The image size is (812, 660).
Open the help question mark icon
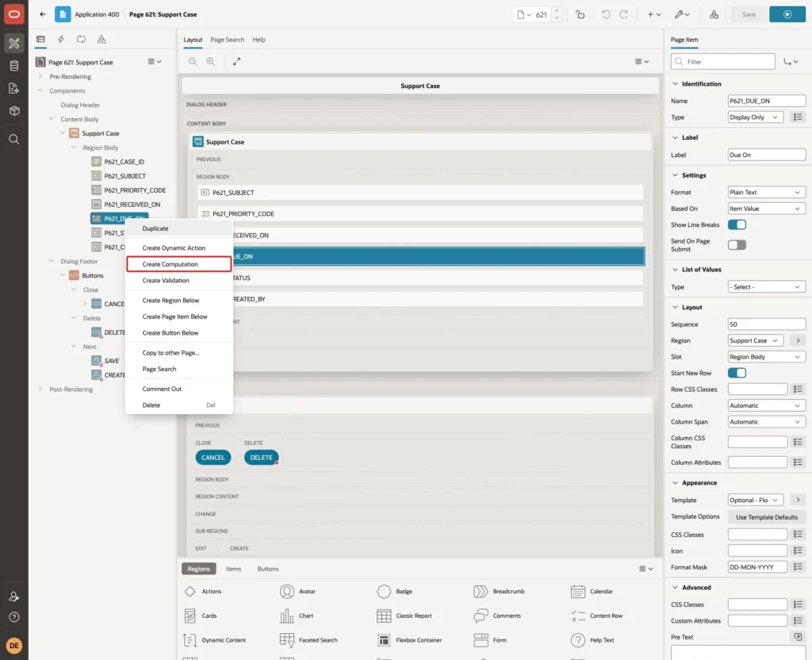14,617
